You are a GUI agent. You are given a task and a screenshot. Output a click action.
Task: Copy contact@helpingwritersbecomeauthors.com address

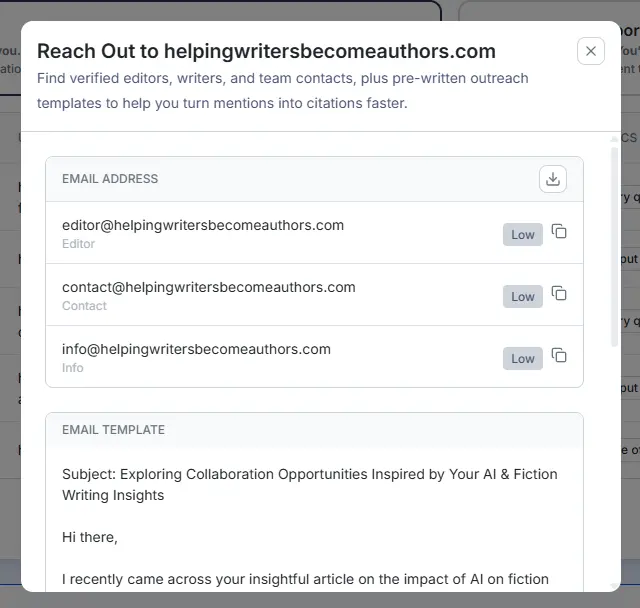point(559,293)
